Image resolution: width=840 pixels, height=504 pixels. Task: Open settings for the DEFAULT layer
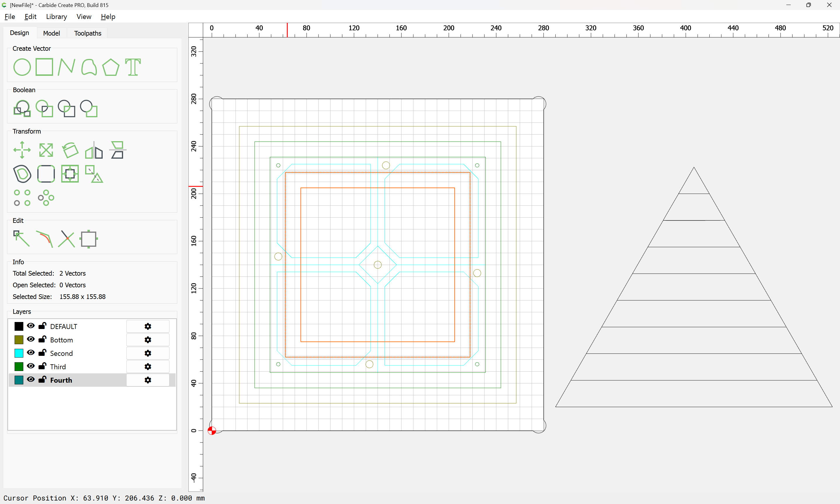point(148,326)
